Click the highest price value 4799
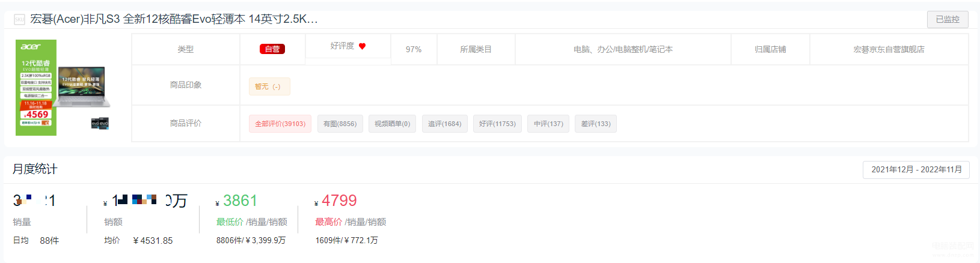 tap(339, 201)
